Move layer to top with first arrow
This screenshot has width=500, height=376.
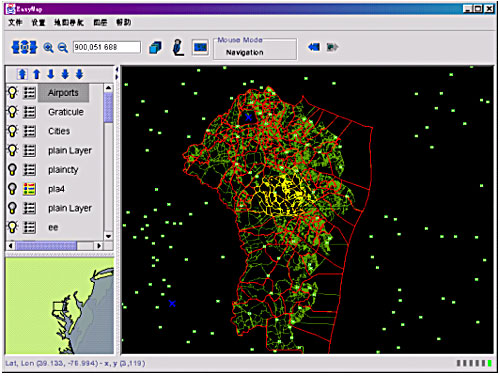[x=22, y=74]
